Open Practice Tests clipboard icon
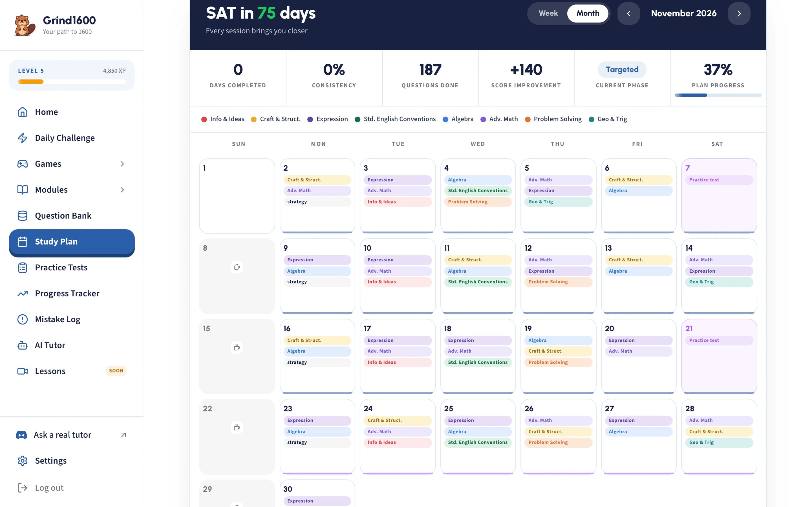This screenshot has width=812, height=507. coord(23,268)
